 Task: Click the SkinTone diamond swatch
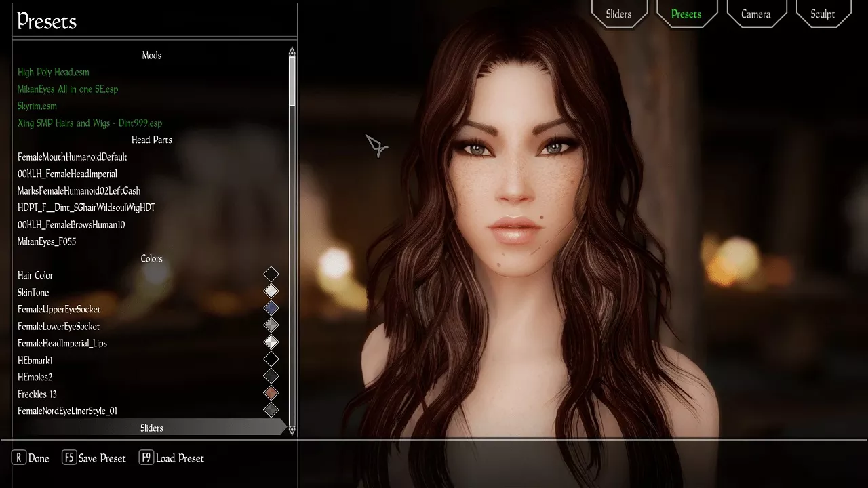(271, 291)
